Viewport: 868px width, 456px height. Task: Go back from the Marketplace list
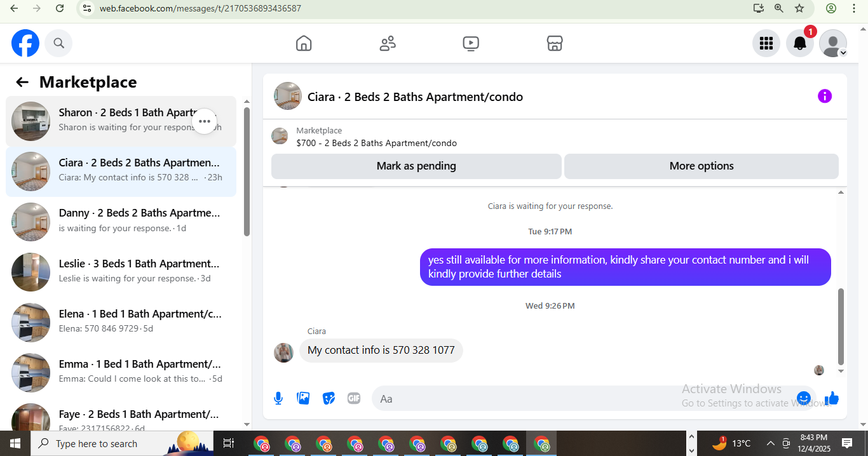tap(22, 82)
